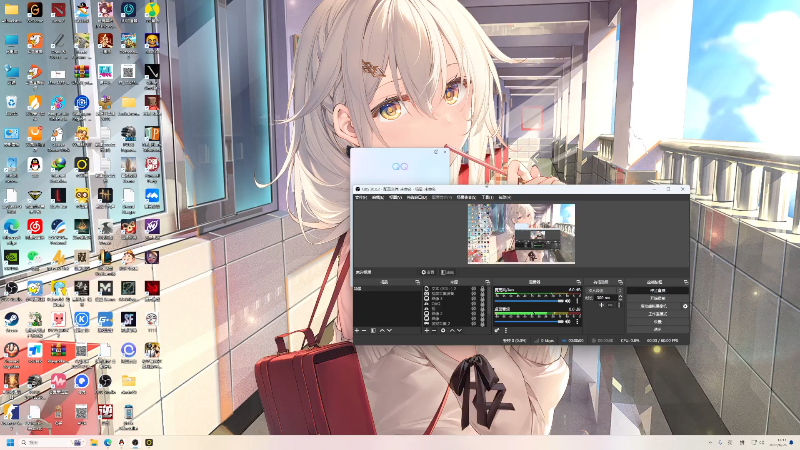Toggle lock of bottom source row
The width and height of the screenshot is (800, 450).
point(482,323)
